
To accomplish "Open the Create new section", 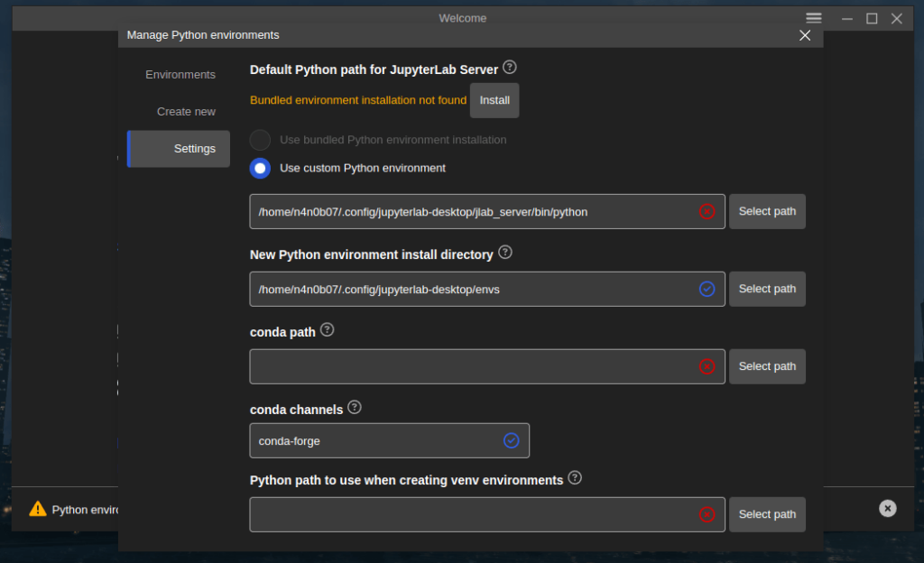I will click(186, 111).
